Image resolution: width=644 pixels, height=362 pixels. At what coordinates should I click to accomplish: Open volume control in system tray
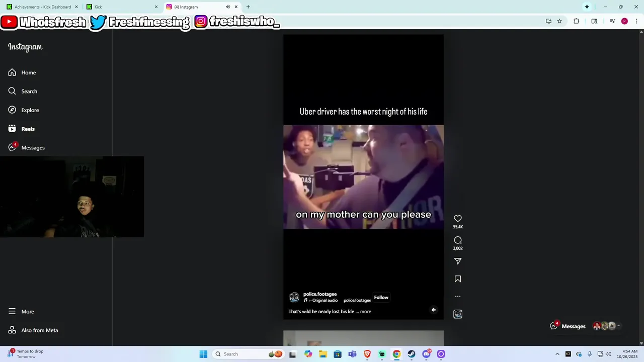(x=608, y=354)
